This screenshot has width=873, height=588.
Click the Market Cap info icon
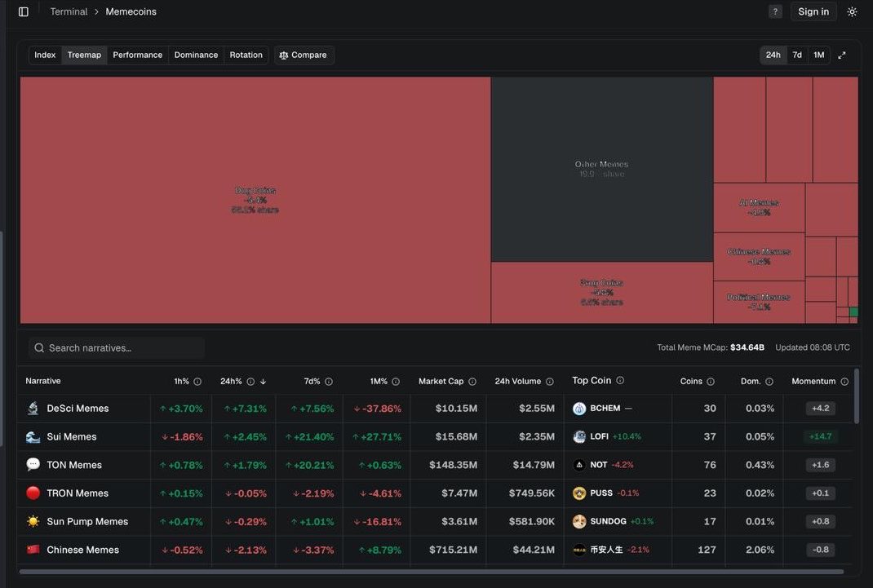472,382
